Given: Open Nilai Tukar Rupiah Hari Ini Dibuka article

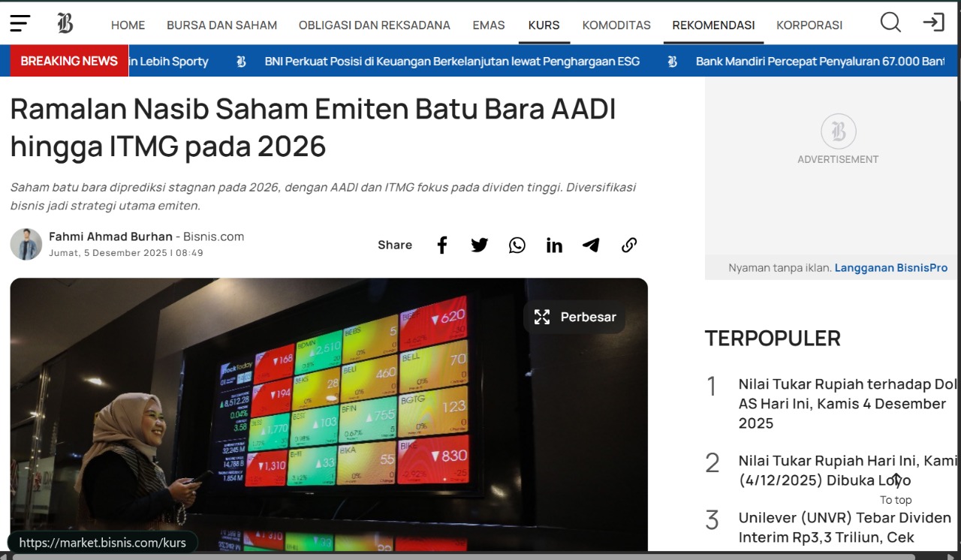Looking at the screenshot, I should tap(848, 471).
